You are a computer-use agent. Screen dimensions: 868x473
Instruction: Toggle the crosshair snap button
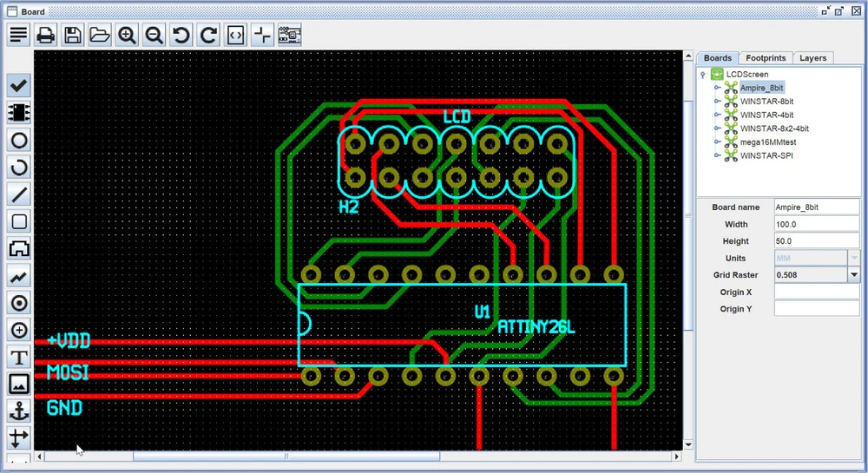(262, 36)
